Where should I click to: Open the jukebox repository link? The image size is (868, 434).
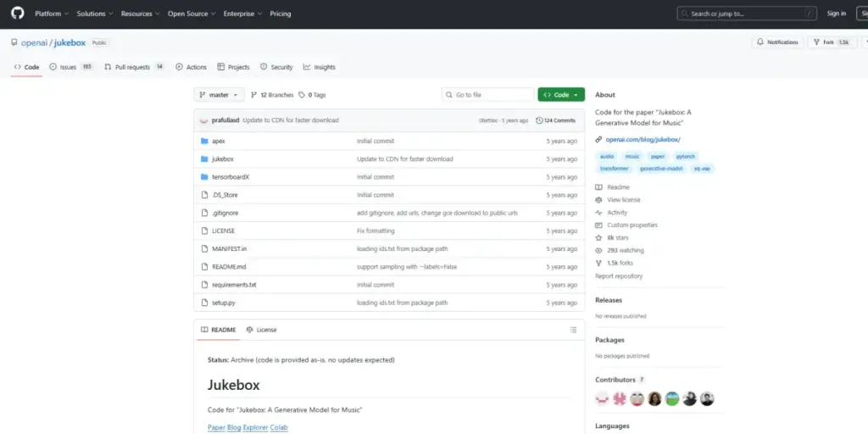coord(70,42)
